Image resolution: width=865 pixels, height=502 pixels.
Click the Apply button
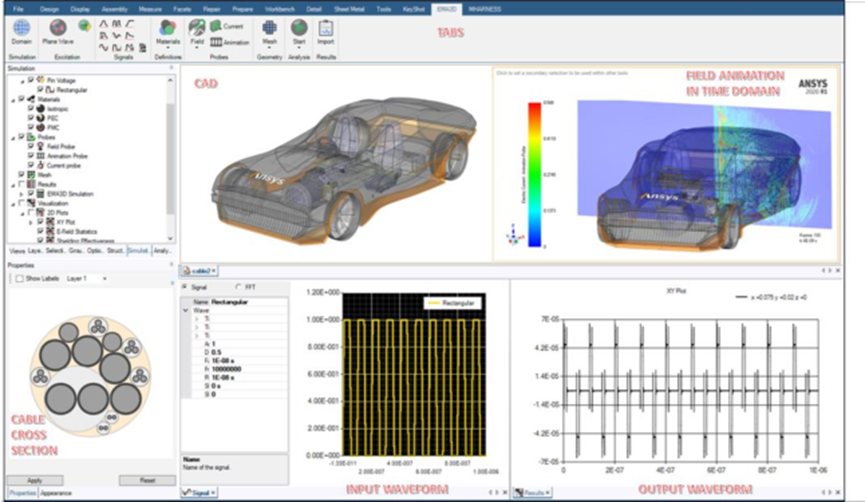tap(35, 480)
